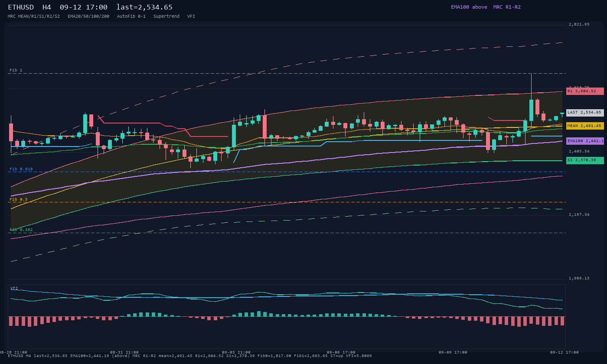This screenshot has width=607, height=364.
Task: Click the 09-06 17:00 time axis label
Action: point(341,352)
